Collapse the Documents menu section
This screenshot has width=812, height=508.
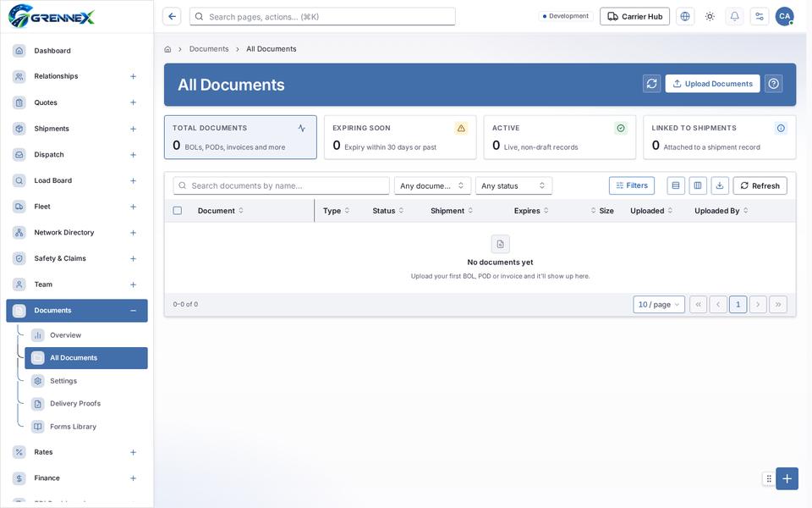pos(133,311)
